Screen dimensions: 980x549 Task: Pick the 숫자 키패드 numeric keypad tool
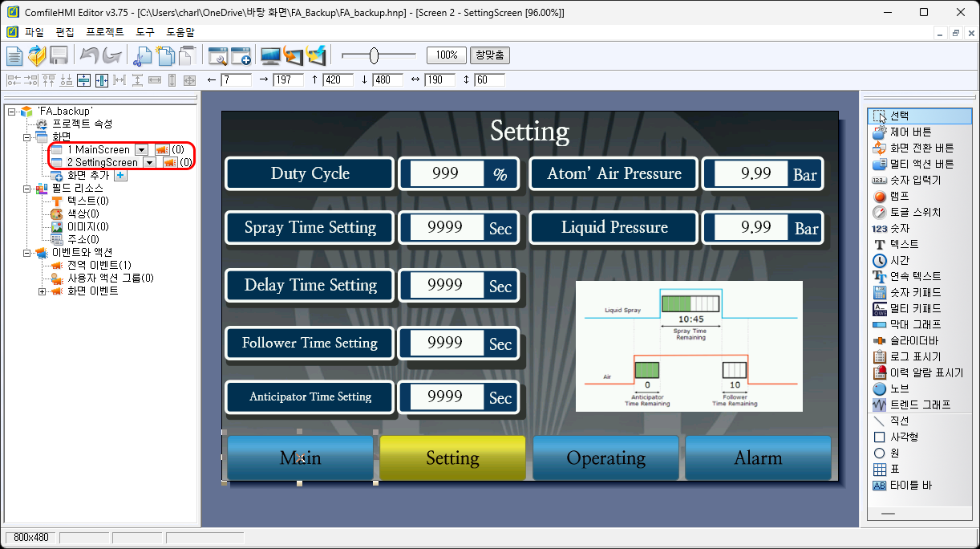click(x=919, y=292)
